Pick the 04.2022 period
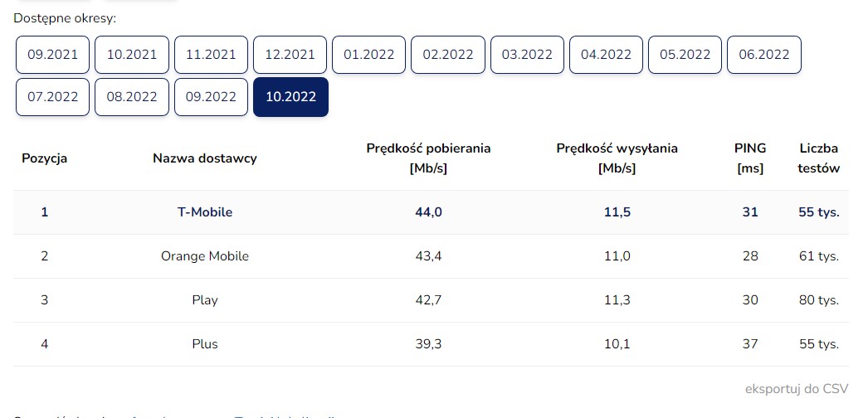 [x=607, y=55]
